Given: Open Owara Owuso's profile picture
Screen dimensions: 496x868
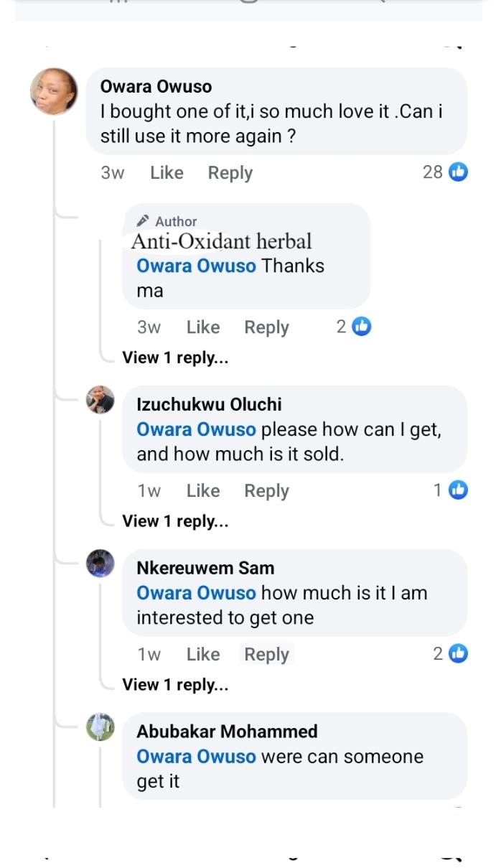Looking at the screenshot, I should 54,91.
